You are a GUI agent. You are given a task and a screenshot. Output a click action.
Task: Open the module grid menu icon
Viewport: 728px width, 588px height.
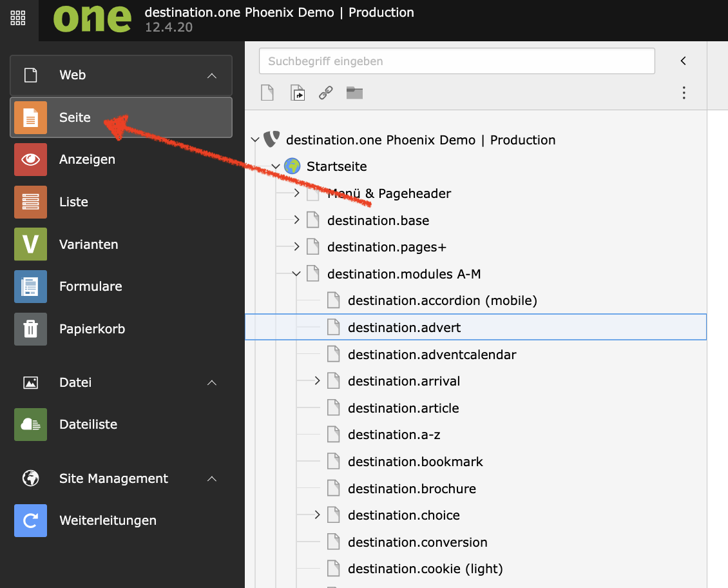[17, 17]
